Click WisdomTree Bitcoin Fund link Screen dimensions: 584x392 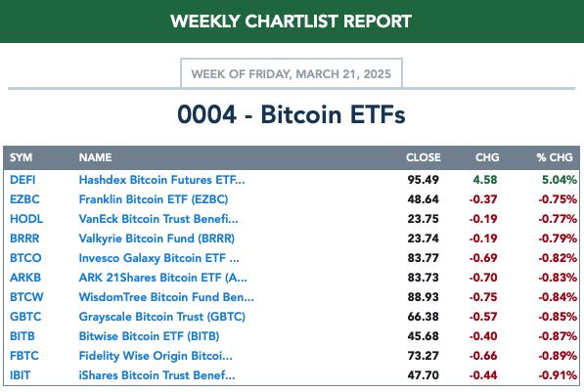166,297
